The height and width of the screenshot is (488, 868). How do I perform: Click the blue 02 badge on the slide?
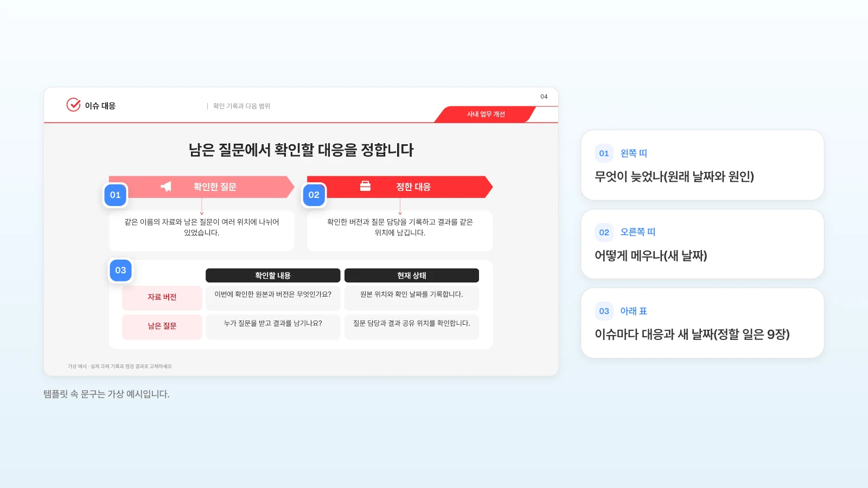(x=314, y=195)
